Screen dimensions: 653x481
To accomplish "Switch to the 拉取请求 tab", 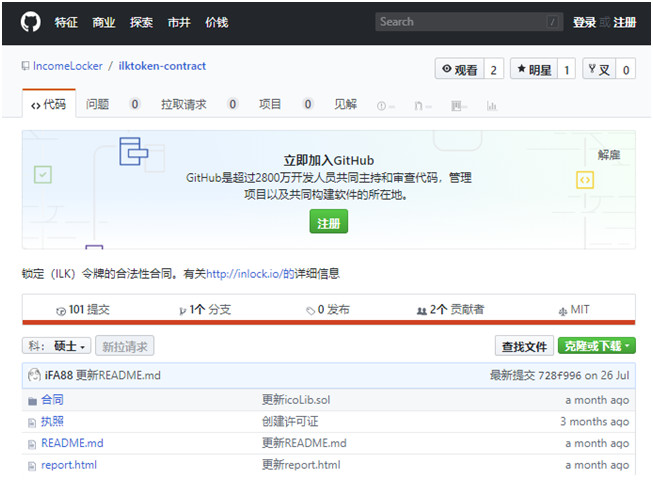I will point(184,104).
